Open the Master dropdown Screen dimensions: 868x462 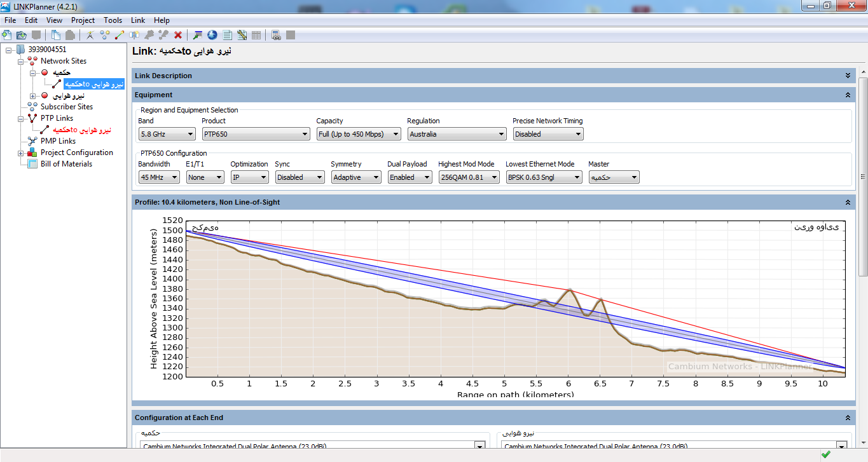[x=614, y=177]
